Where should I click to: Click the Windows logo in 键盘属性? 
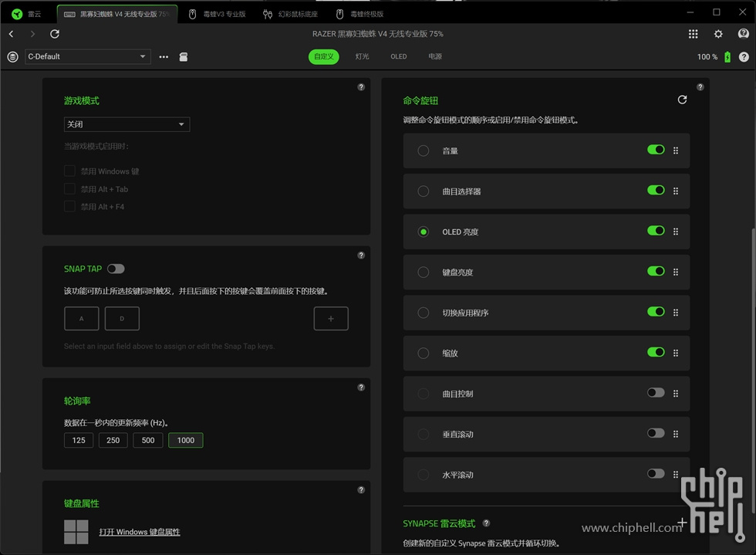(76, 532)
